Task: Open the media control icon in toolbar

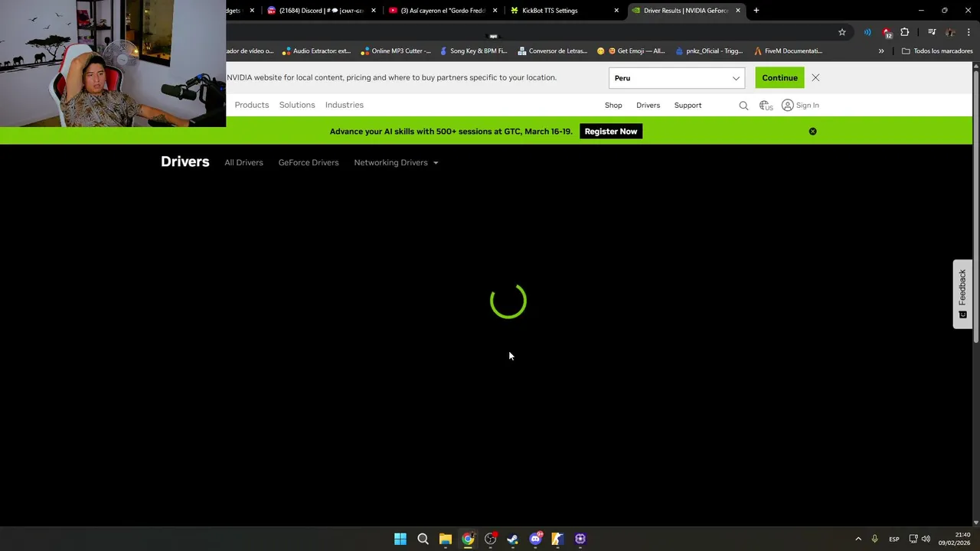Action: [932, 32]
